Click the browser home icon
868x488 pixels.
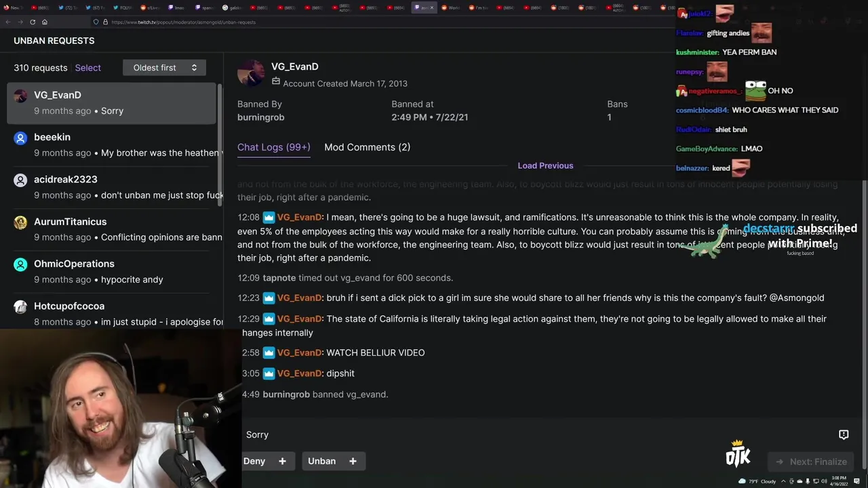point(45,22)
